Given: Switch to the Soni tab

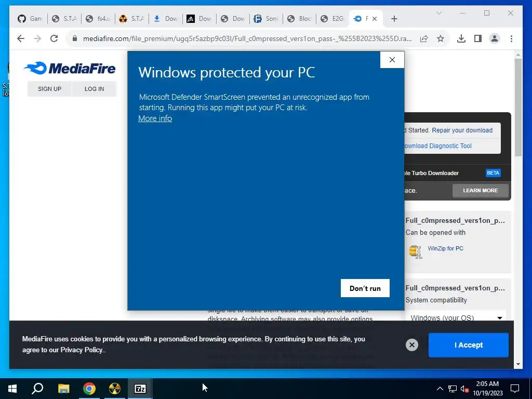Looking at the screenshot, I should click(x=267, y=19).
